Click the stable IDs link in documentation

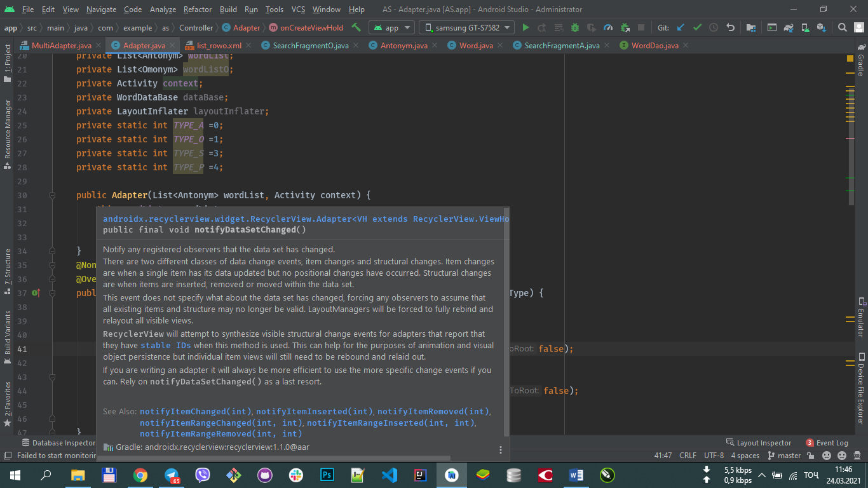click(165, 346)
